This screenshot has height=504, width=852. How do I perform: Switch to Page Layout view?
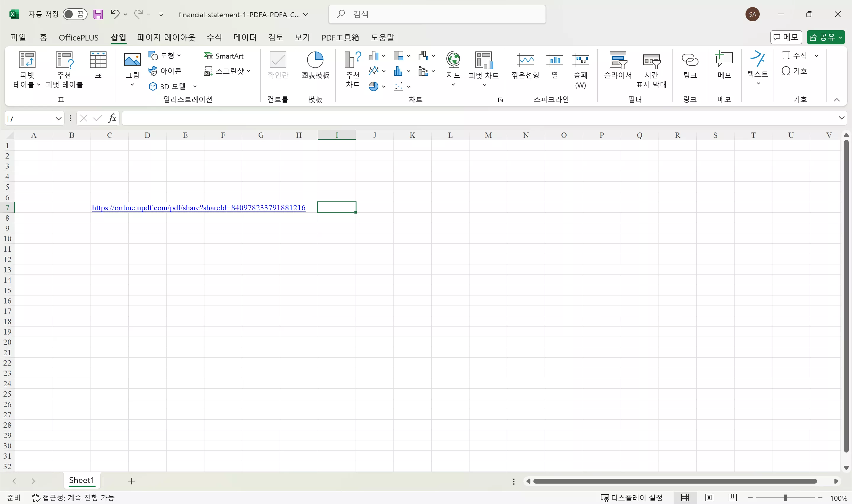(709, 497)
